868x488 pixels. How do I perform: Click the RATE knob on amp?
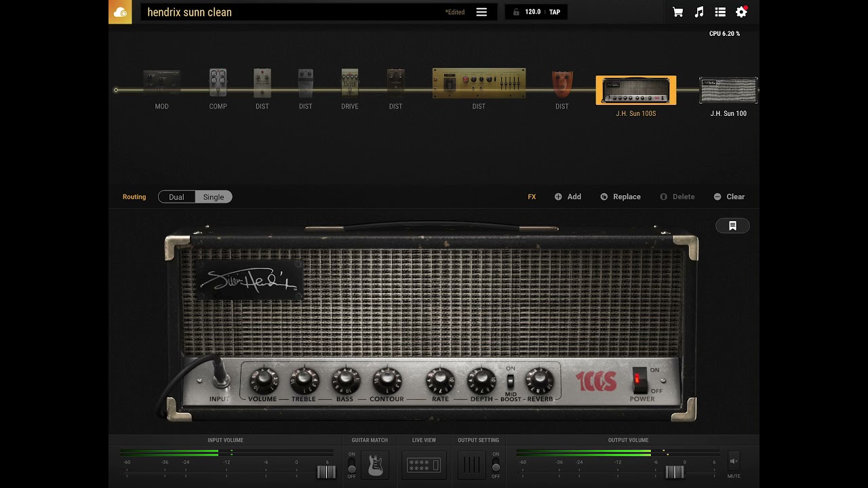click(x=440, y=380)
